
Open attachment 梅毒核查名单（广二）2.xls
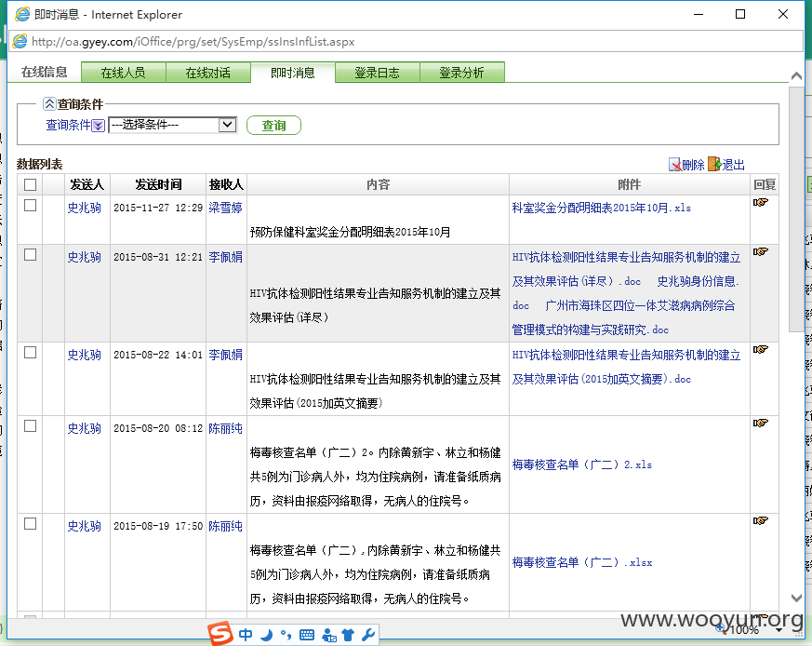tap(581, 464)
